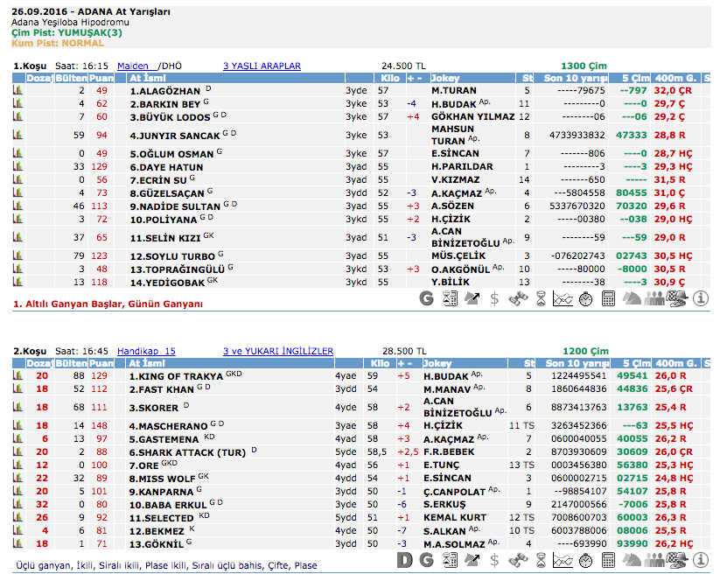Click the At İsmi header in race 1

point(148,78)
